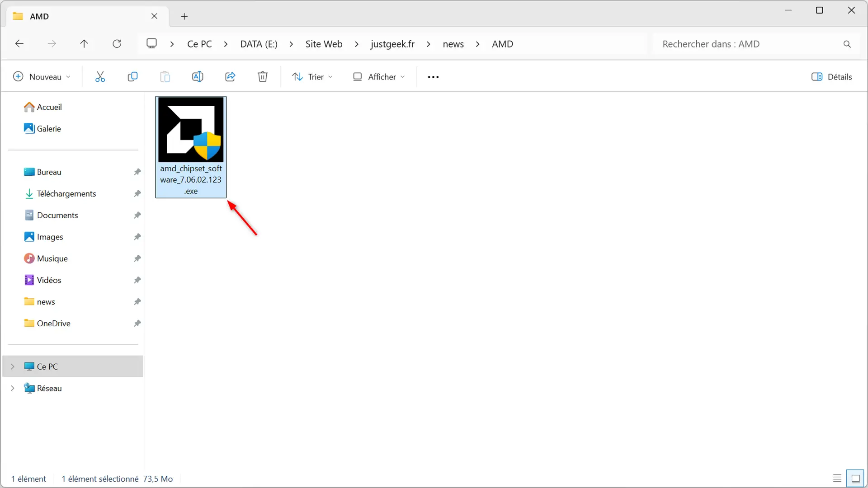Viewport: 868px width, 488px height.
Task: Open the Trier sort dropdown
Action: coord(312,77)
